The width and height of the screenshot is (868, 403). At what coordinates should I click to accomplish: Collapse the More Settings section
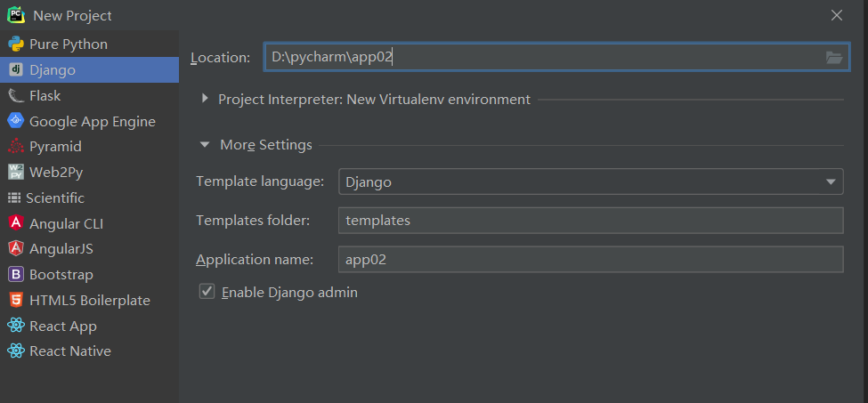pyautogui.click(x=205, y=145)
